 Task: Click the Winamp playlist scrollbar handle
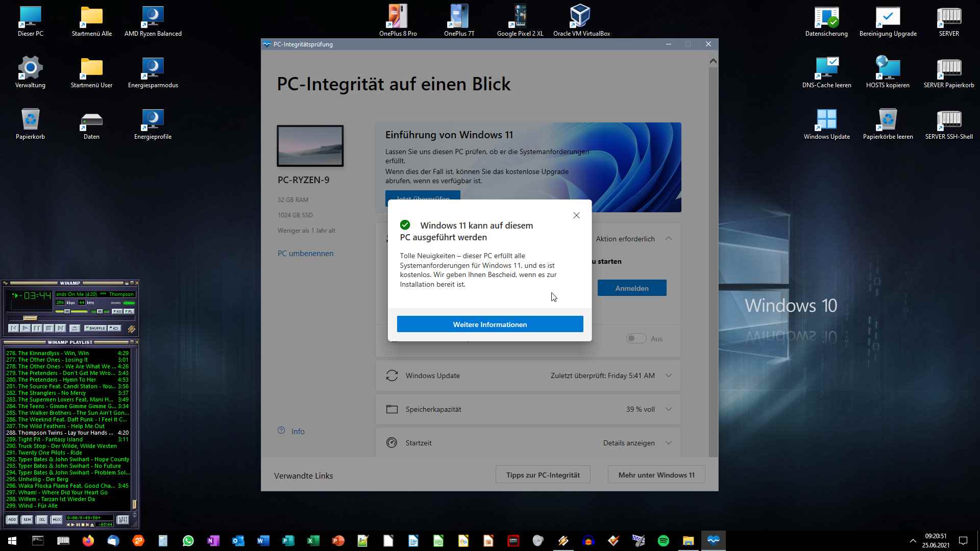[134, 505]
